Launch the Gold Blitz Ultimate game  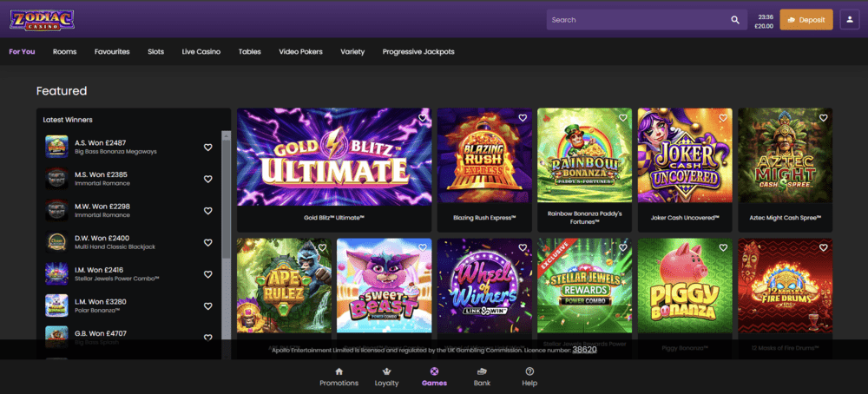click(x=334, y=156)
